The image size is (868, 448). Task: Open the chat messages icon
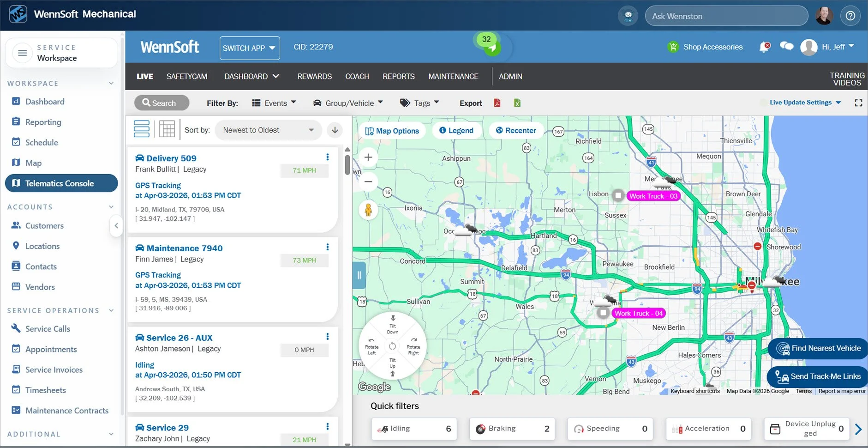coord(786,46)
